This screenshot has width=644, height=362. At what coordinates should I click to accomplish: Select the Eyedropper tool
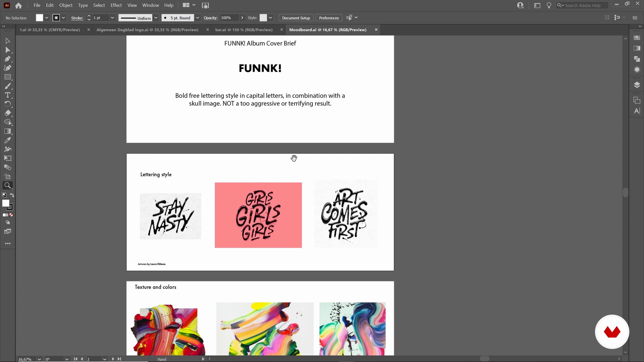pos(8,140)
